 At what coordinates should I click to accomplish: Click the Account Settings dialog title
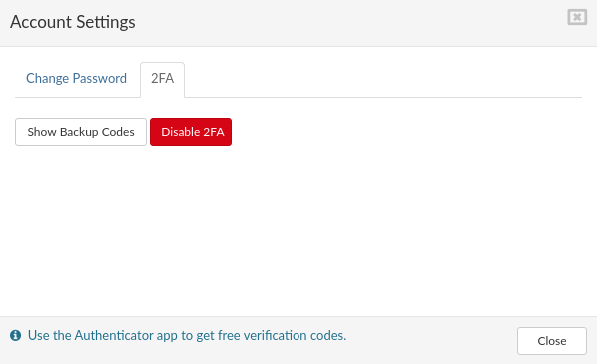pos(72,22)
